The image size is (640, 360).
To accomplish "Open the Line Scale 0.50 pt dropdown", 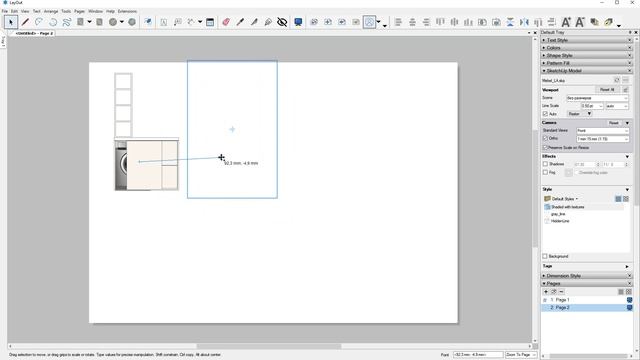I will [592, 106].
